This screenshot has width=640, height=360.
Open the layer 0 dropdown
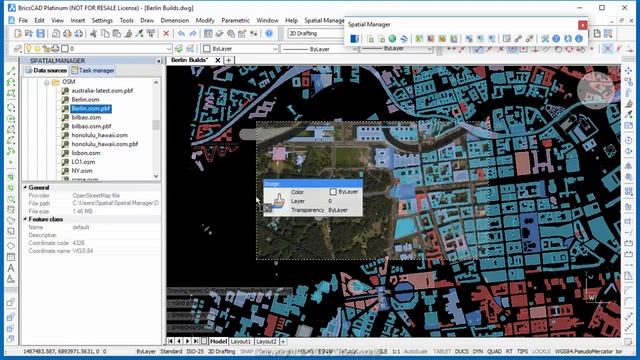[169, 49]
